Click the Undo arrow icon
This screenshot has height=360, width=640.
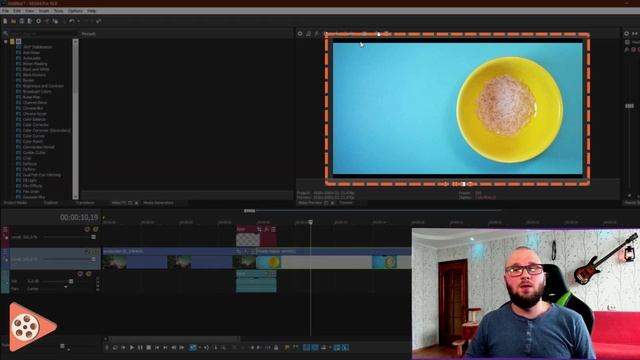[72, 21]
